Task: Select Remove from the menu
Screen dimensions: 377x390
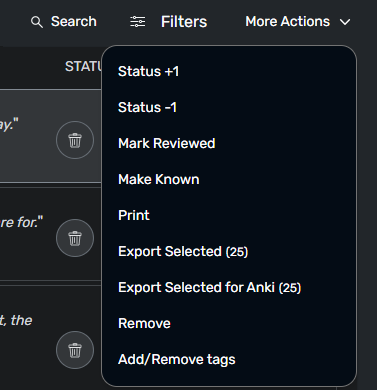Action: [144, 323]
